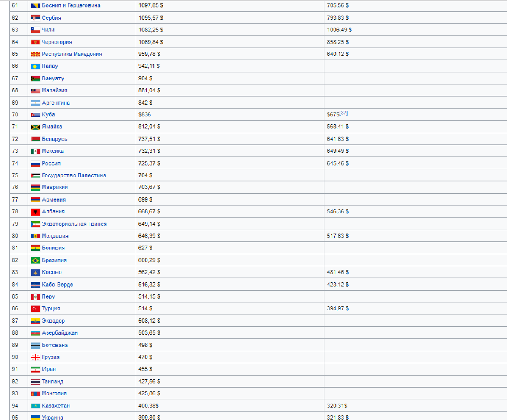Image resolution: width=507 pixels, height=420 pixels.
Task: Click the Turkey flag icon
Action: 35,309
